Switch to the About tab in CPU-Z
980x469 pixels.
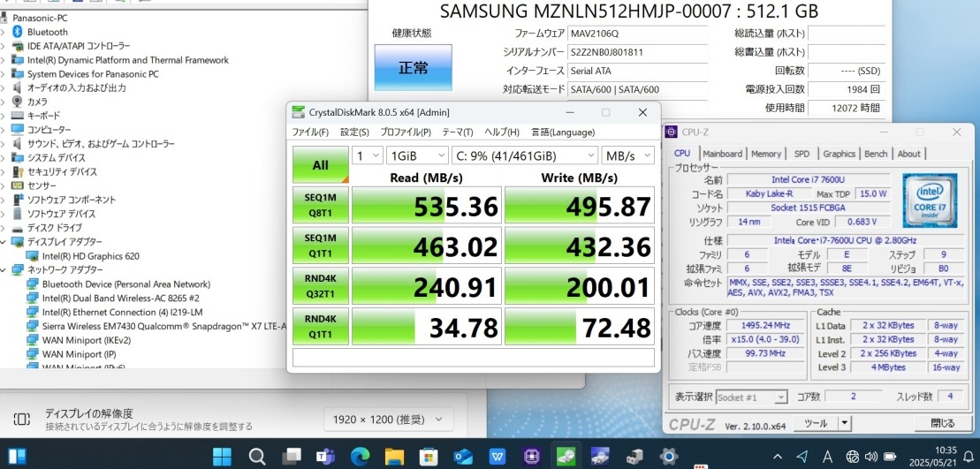point(908,154)
